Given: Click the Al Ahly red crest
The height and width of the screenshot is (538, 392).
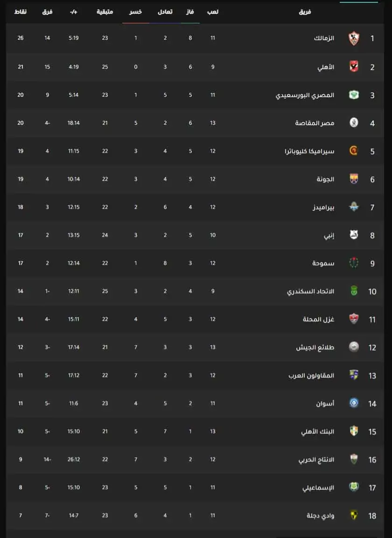Looking at the screenshot, I should click(x=354, y=67).
